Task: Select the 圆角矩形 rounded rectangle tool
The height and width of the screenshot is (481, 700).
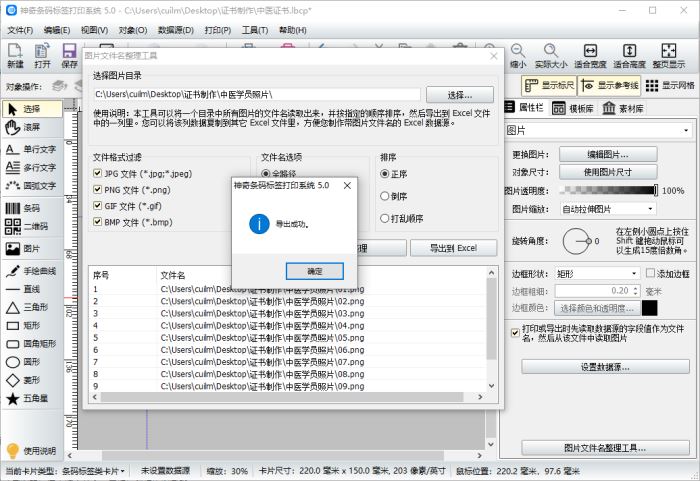Action: (32, 344)
